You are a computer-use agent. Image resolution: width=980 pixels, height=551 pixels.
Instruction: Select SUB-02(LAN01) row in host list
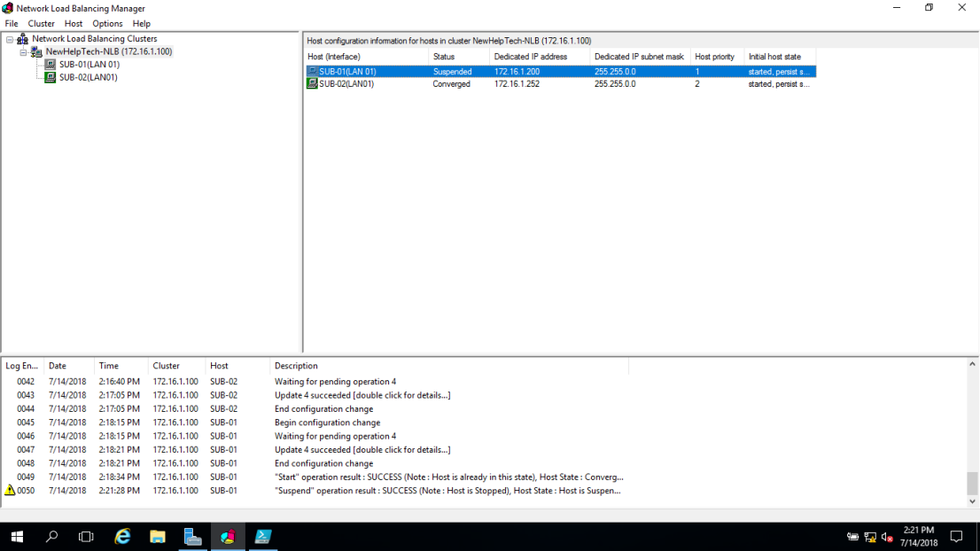coord(561,83)
